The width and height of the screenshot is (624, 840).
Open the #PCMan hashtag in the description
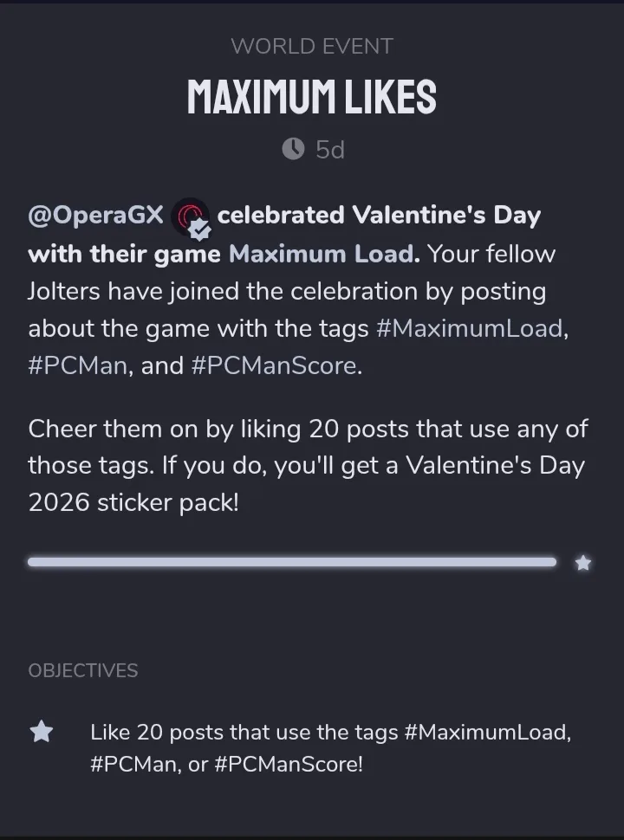pos(79,365)
